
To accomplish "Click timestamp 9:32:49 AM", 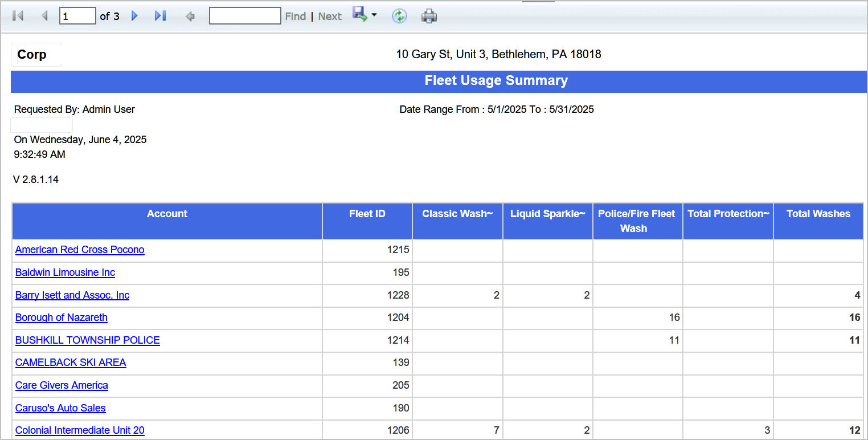I will pos(40,154).
